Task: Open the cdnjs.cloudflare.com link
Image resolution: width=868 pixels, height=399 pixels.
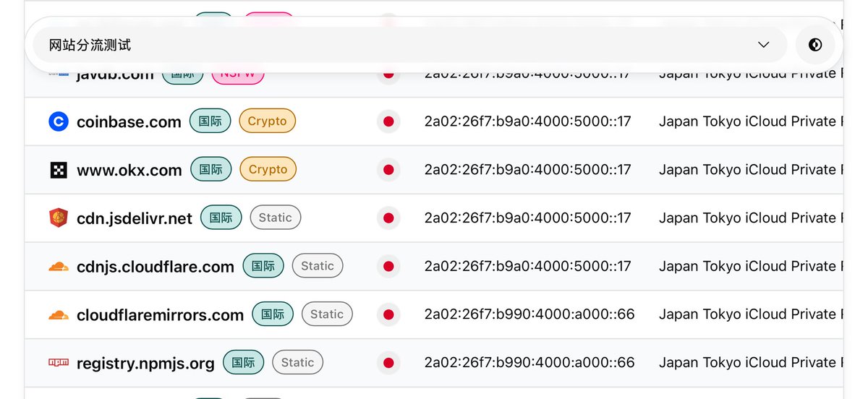Action: click(x=156, y=266)
